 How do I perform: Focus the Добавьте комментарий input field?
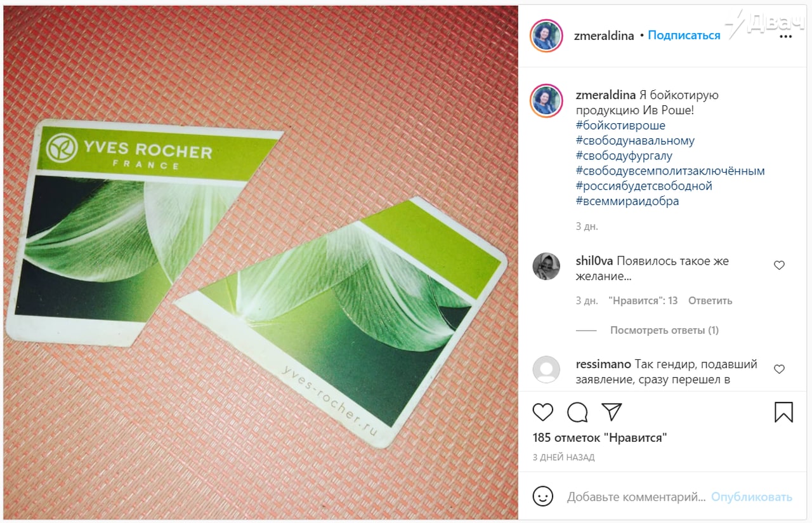636,497
